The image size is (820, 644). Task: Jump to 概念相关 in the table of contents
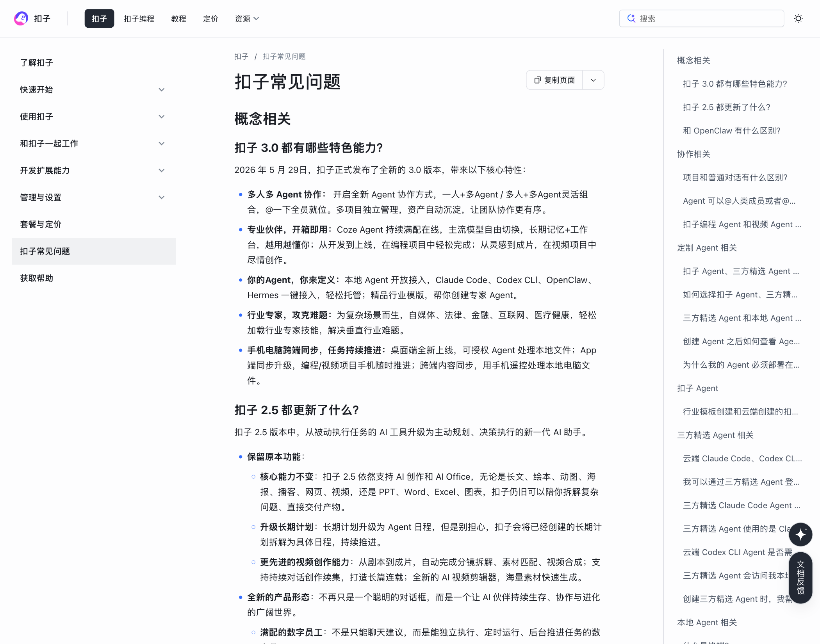693,60
